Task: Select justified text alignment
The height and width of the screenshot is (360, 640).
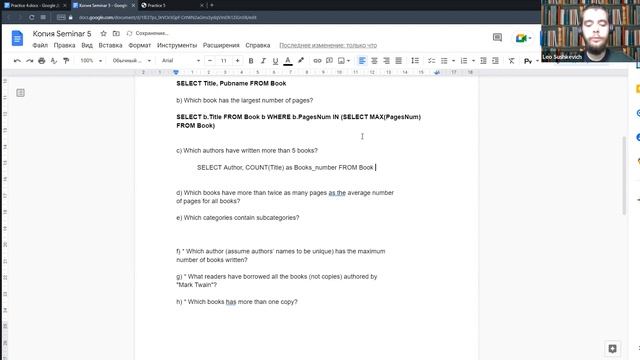Action: pyautogui.click(x=399, y=61)
